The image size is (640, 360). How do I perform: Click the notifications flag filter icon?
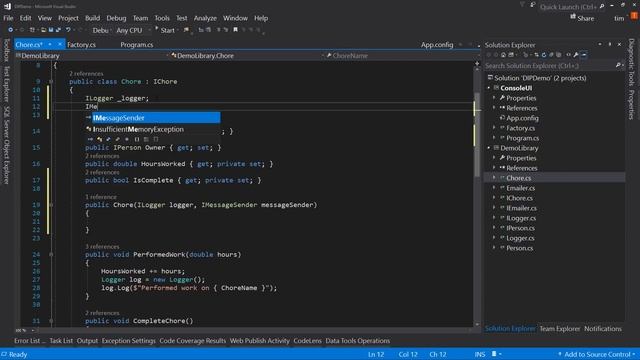[522, 5]
